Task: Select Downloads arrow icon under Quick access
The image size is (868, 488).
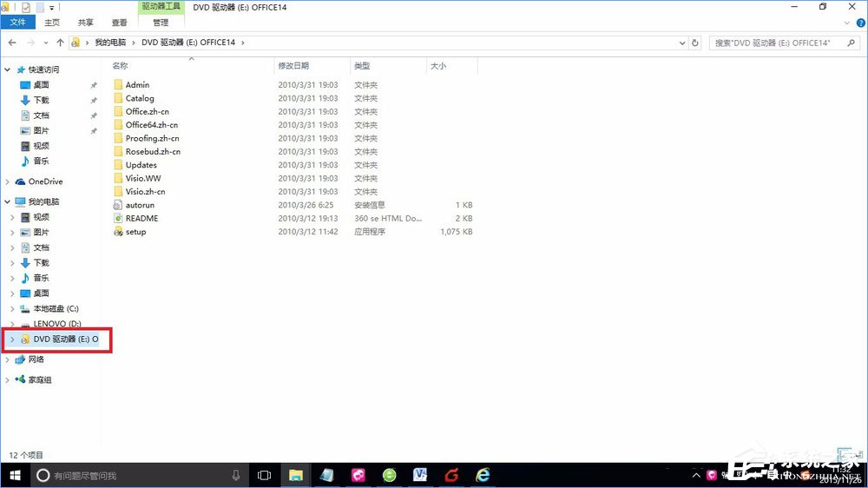Action: click(25, 100)
